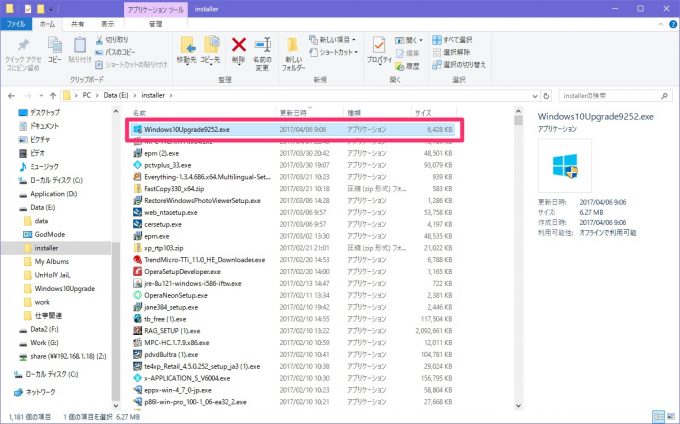Click Select none (選択解除)
Image resolution: width=680 pixels, height=424 pixels.
(x=451, y=52)
